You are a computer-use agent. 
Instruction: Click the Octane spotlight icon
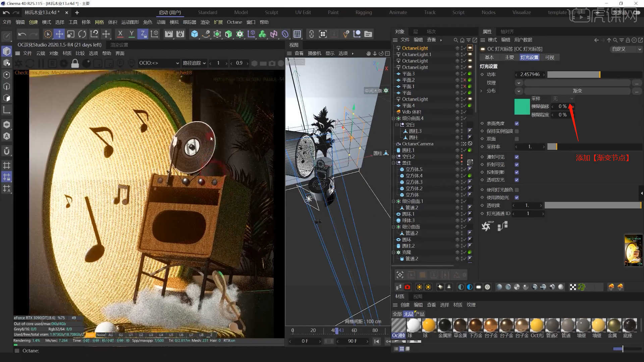click(x=440, y=287)
